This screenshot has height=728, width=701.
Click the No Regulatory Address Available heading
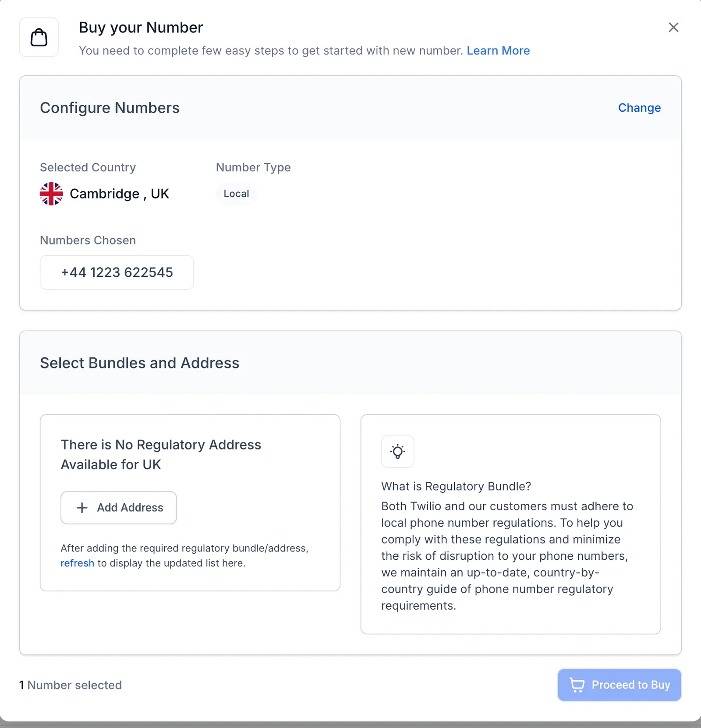coord(161,455)
